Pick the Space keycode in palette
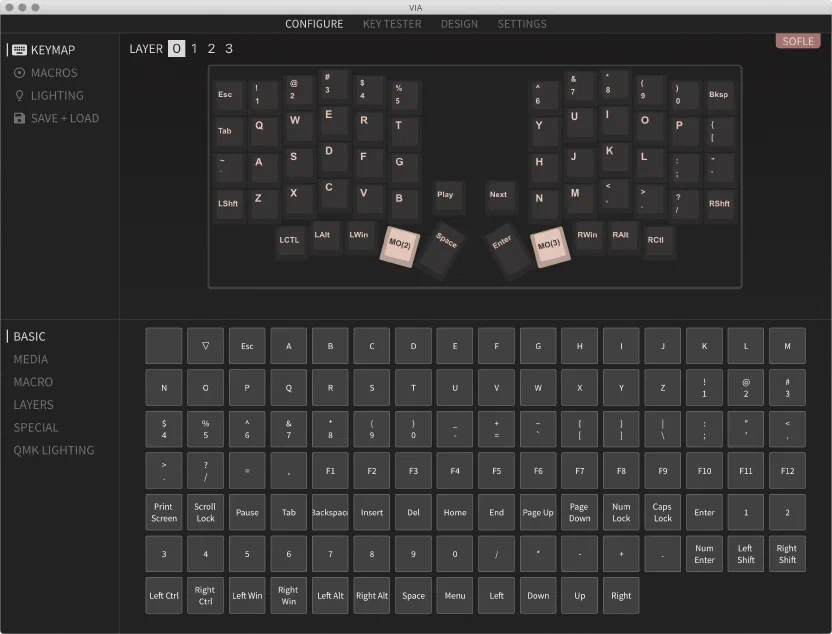The image size is (832, 634). [413, 596]
